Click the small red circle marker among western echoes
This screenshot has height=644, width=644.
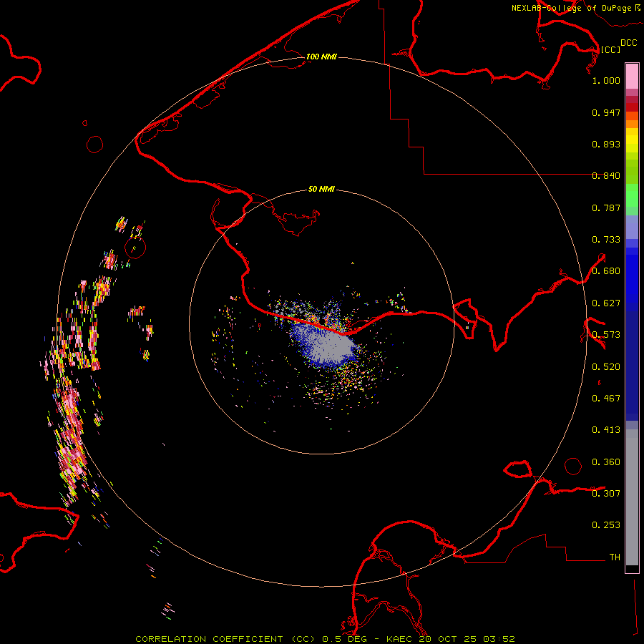[x=135, y=248]
